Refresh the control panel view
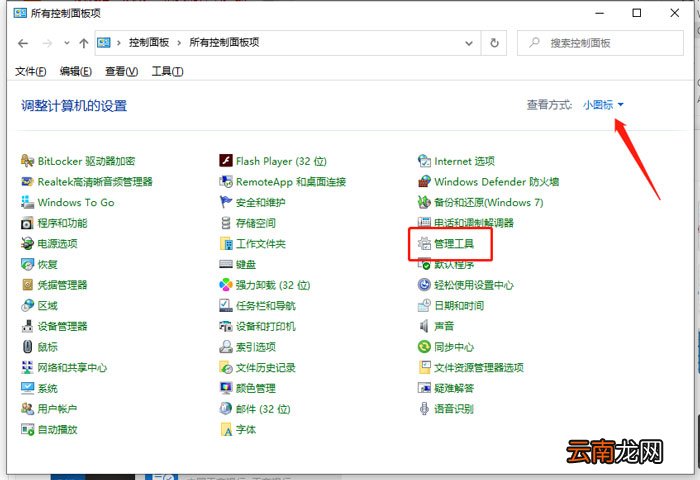700x480 pixels. coord(494,43)
